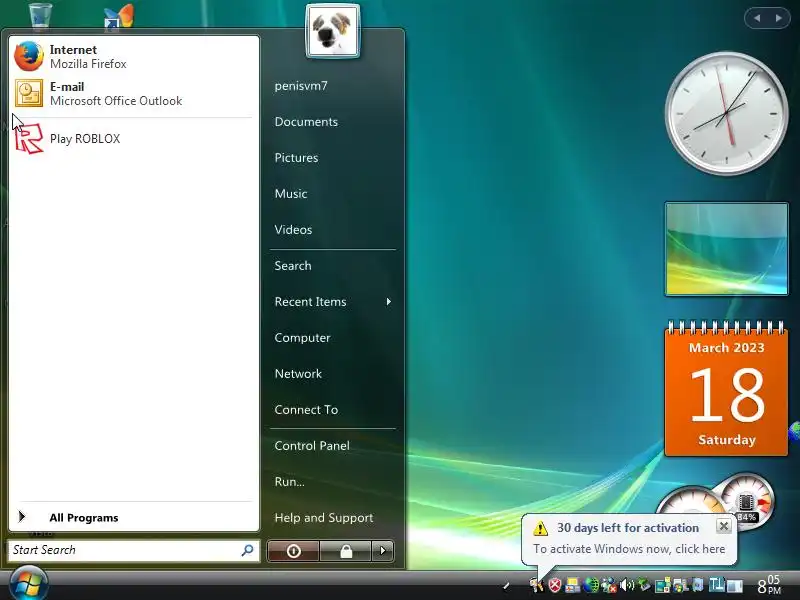This screenshot has height=600, width=800.
Task: Open Music from the Start menu
Action: coord(291,194)
